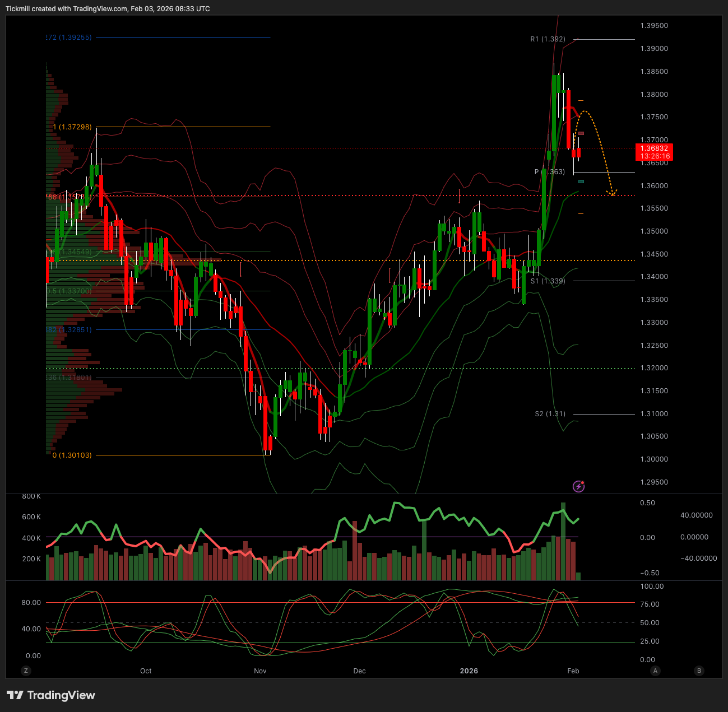Screen dimensions: 728x712
Task: Click the 2026 label on time axis
Action: coord(469,671)
